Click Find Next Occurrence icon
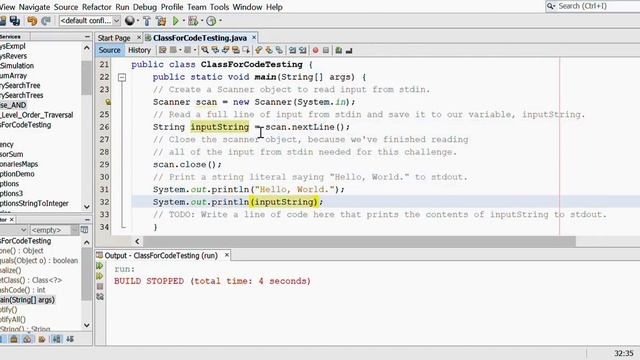This screenshot has height=360, width=640. tap(225, 50)
